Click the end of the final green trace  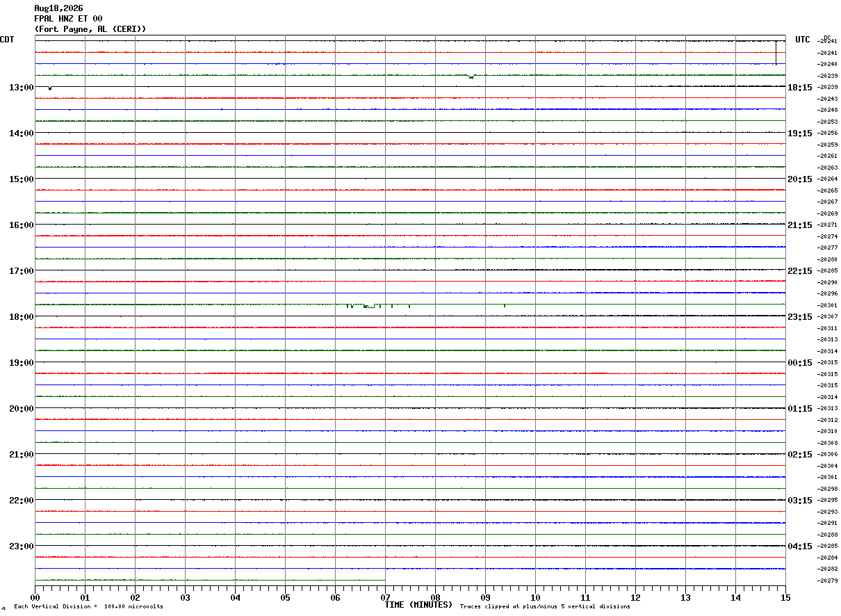pos(384,580)
